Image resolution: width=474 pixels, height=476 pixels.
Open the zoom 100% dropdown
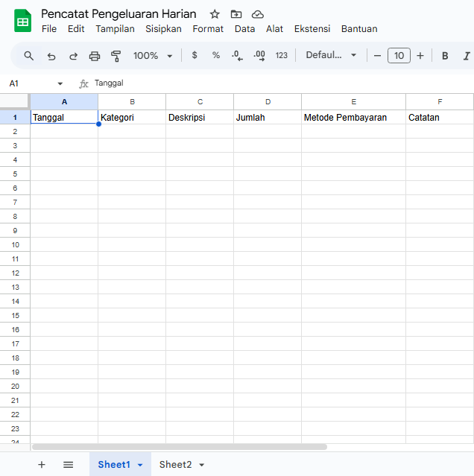click(x=153, y=56)
